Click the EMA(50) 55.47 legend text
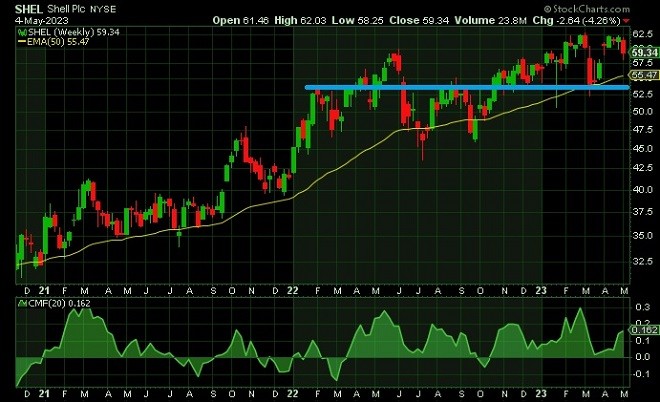 (x=58, y=42)
